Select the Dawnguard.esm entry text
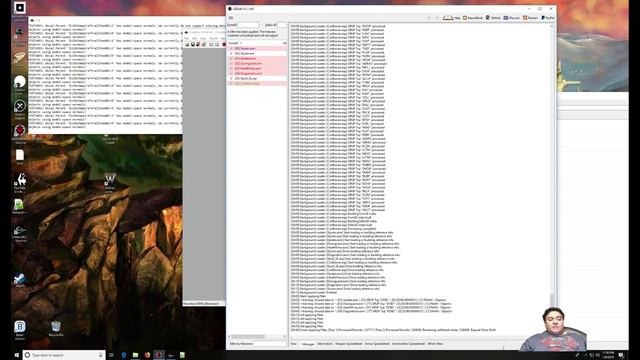Screen dimensions: 640x360 pos(248,64)
